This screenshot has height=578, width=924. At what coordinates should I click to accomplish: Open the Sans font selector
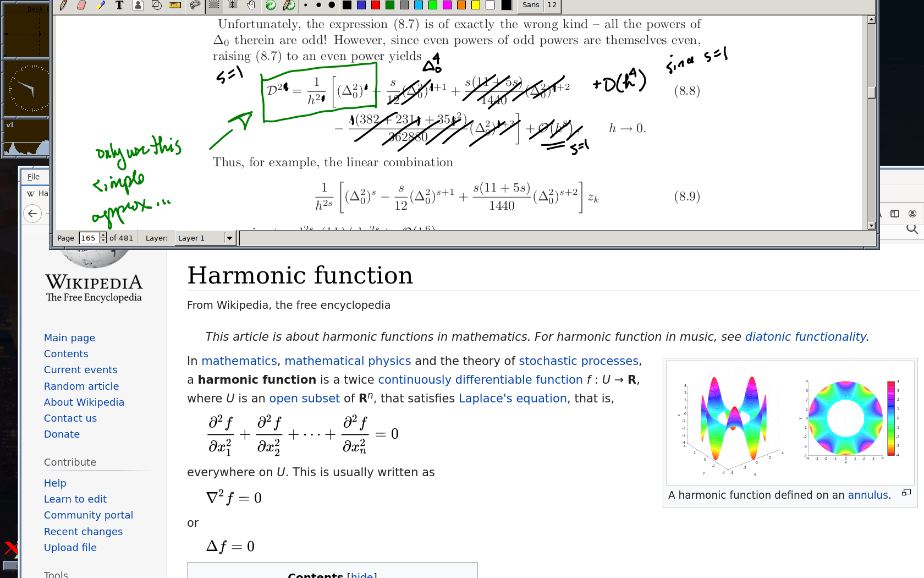(530, 5)
